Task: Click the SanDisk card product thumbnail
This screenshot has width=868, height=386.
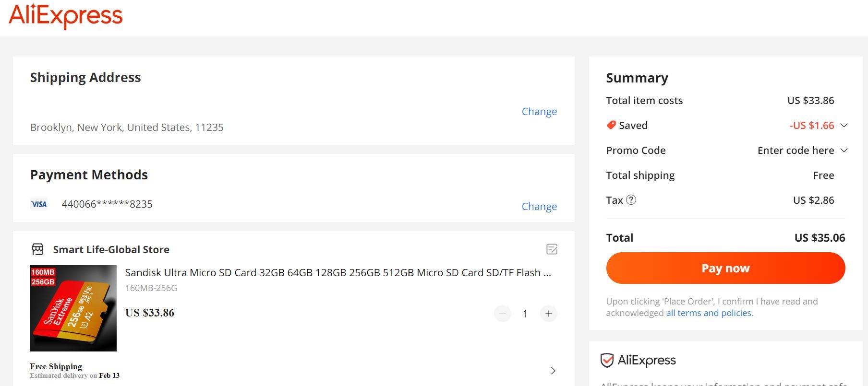Action: click(73, 308)
